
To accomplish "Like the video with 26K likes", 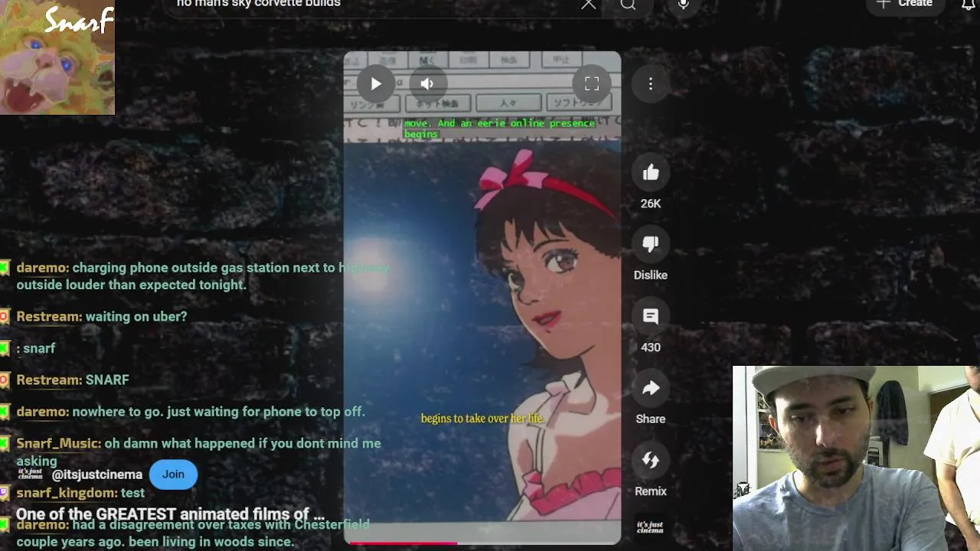I will click(x=651, y=173).
